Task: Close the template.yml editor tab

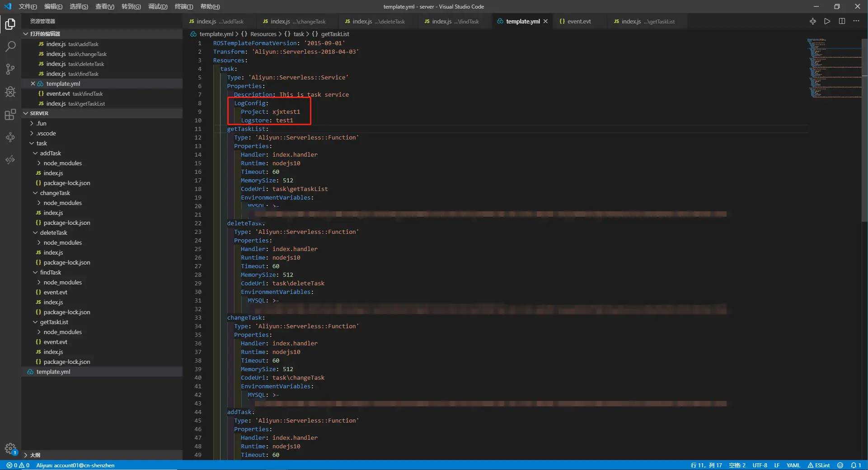Action: (545, 21)
